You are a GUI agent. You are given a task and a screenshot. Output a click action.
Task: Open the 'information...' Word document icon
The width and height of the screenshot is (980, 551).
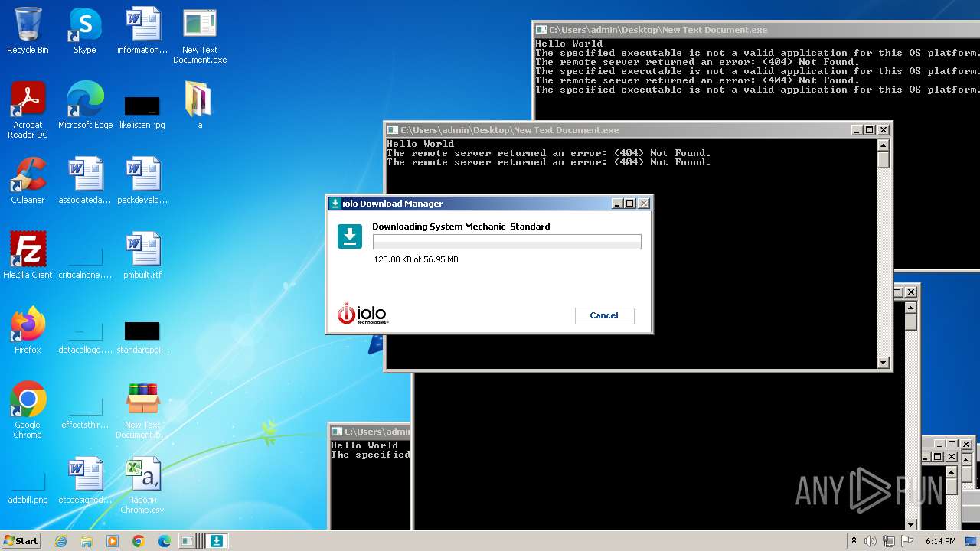[142, 31]
